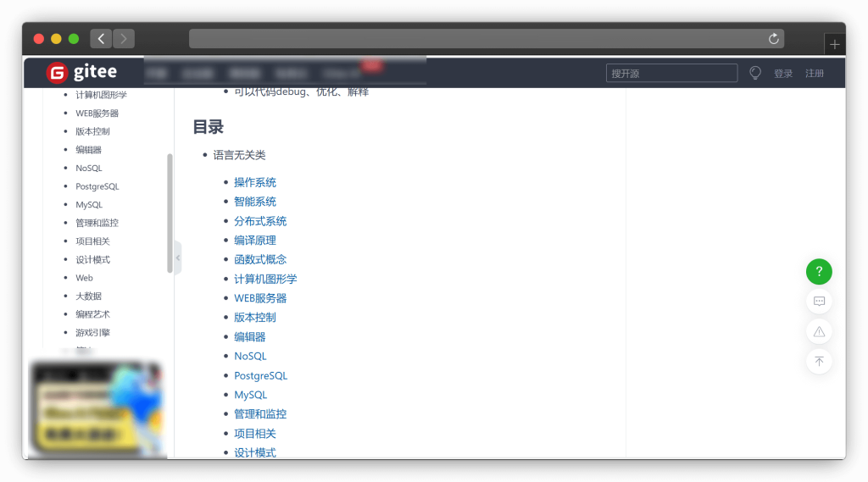Click the 语言无关类 list item

click(x=239, y=155)
